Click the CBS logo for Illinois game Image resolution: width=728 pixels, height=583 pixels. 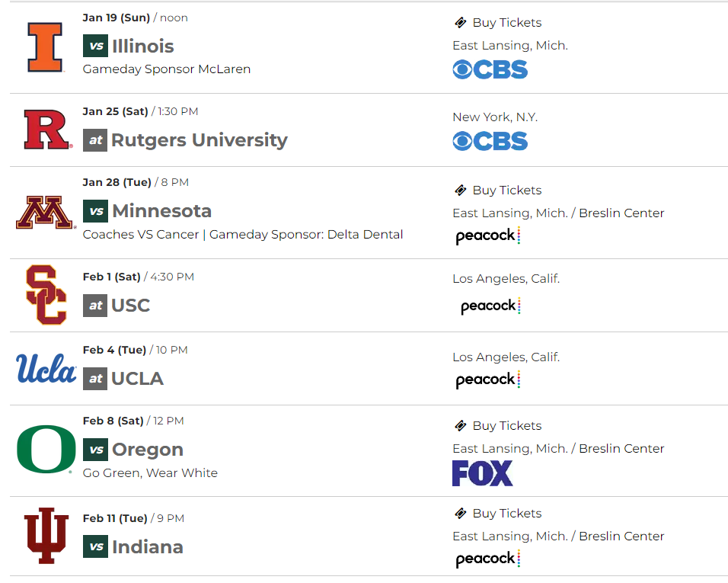pos(490,70)
